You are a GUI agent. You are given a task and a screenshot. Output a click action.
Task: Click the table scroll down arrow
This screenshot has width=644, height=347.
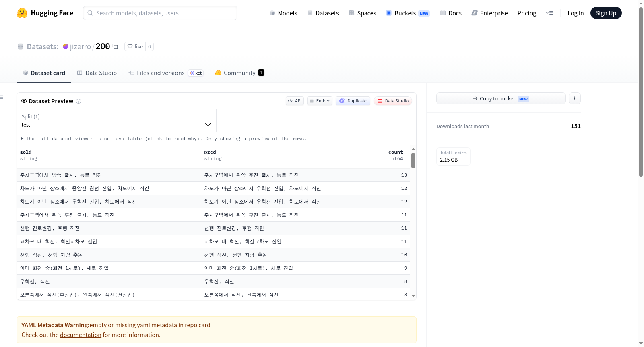(x=413, y=296)
